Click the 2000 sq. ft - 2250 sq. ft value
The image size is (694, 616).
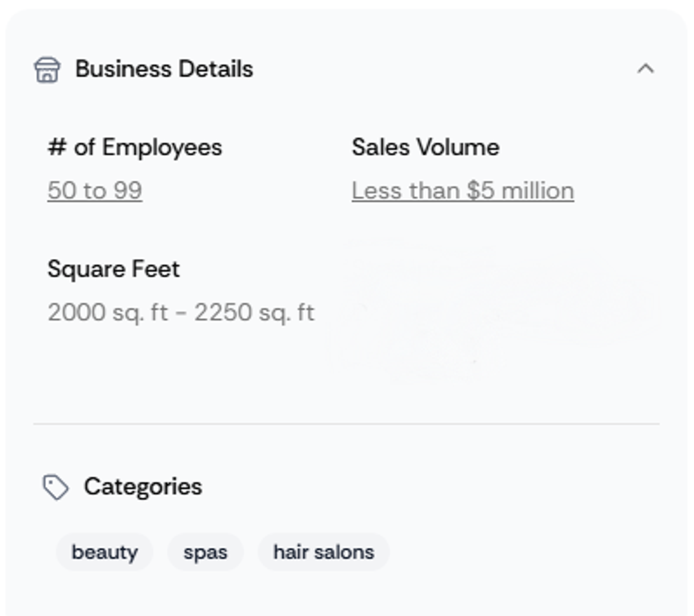tap(181, 313)
